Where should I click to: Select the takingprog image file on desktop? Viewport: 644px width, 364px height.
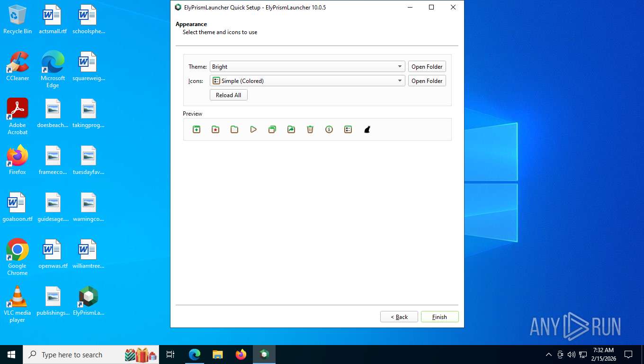tap(89, 113)
